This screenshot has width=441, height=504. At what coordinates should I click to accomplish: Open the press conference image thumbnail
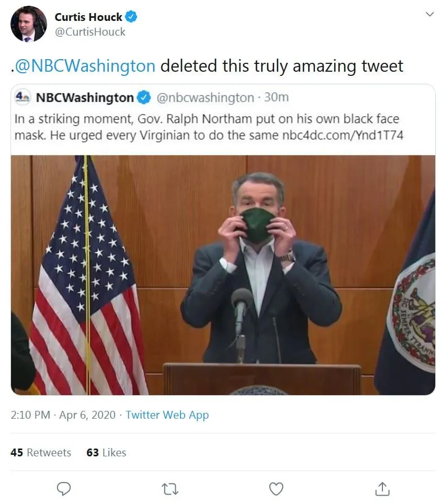223,275
